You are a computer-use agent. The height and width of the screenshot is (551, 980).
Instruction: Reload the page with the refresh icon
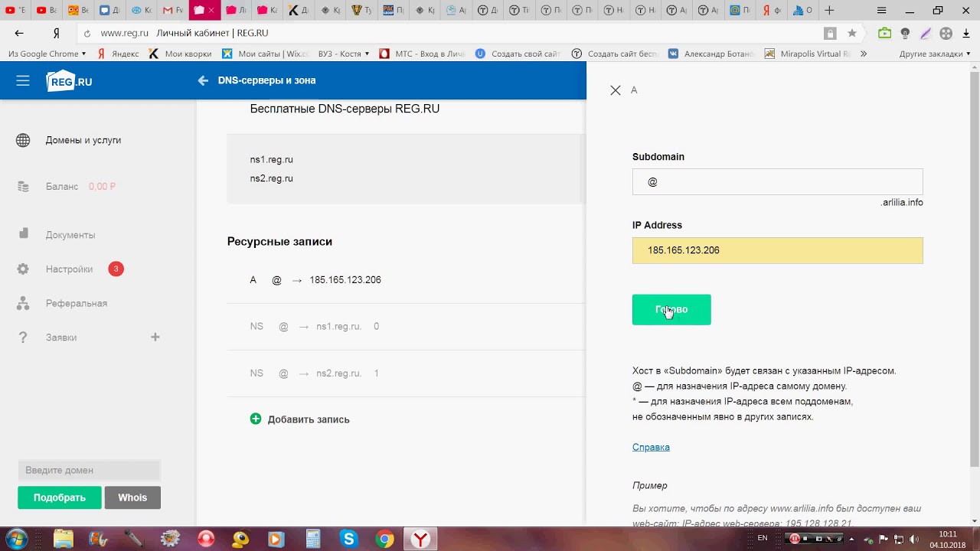tap(87, 34)
